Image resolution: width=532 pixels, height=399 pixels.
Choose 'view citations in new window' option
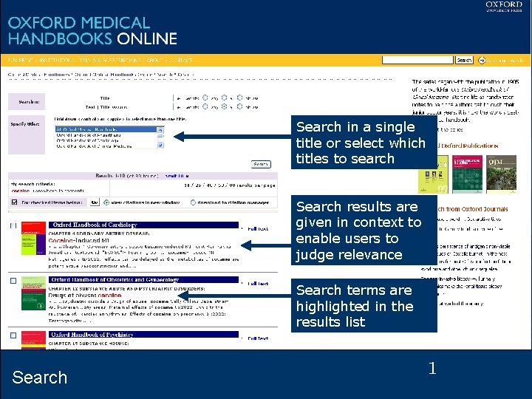pos(106,202)
